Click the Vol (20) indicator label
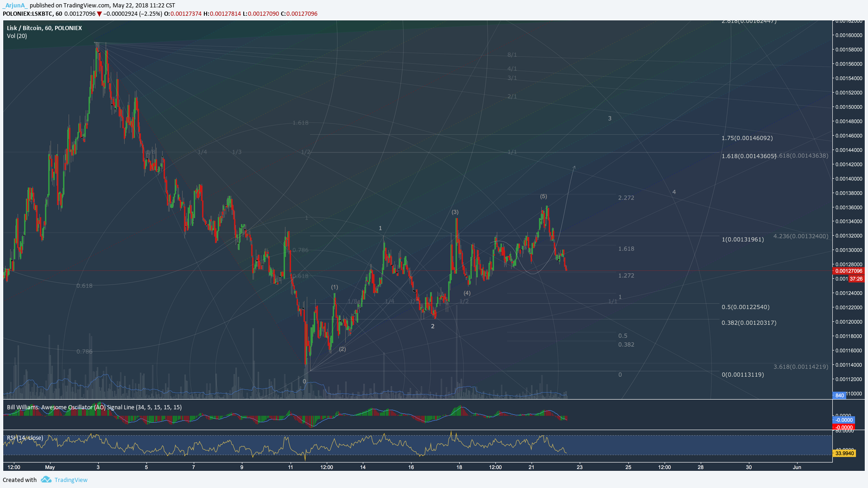868x488 pixels. coord(17,36)
